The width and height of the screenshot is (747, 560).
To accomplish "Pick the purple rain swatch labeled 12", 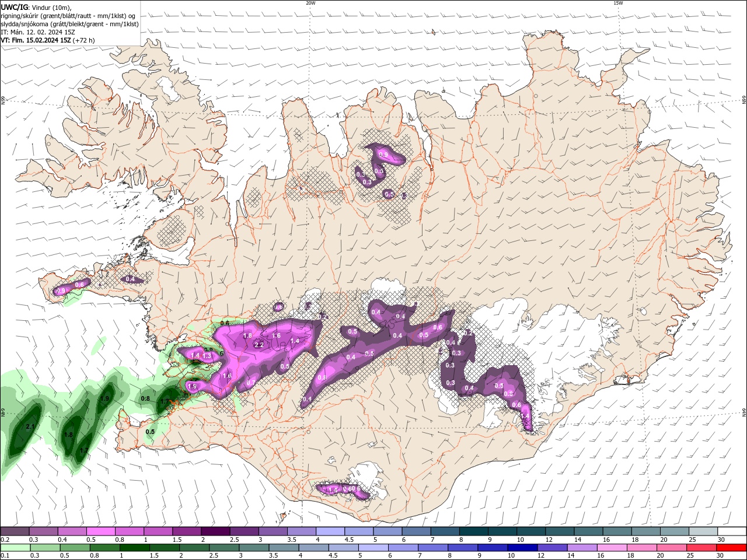I will pyautogui.click(x=552, y=548).
